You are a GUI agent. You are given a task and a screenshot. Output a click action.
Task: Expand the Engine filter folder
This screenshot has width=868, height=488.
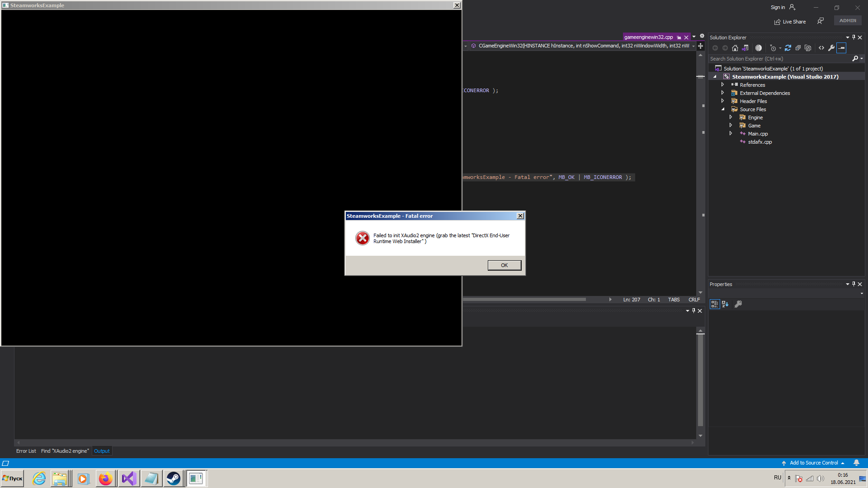tap(731, 117)
